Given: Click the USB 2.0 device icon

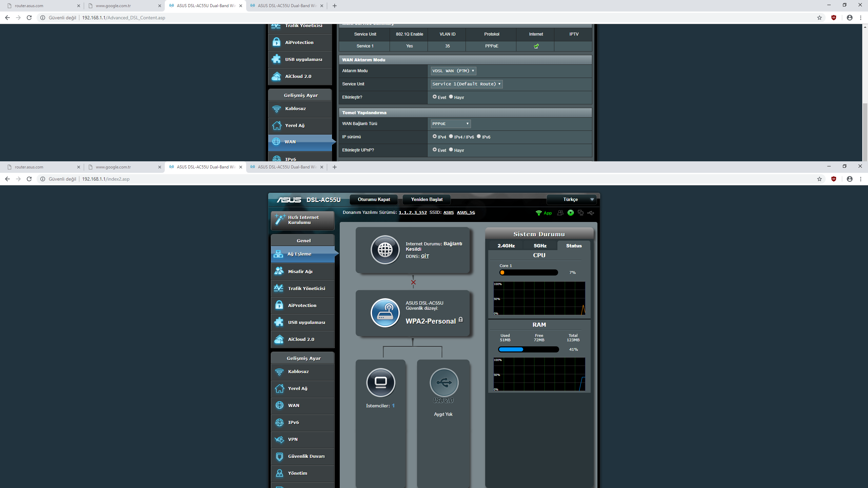Looking at the screenshot, I should pos(444,382).
